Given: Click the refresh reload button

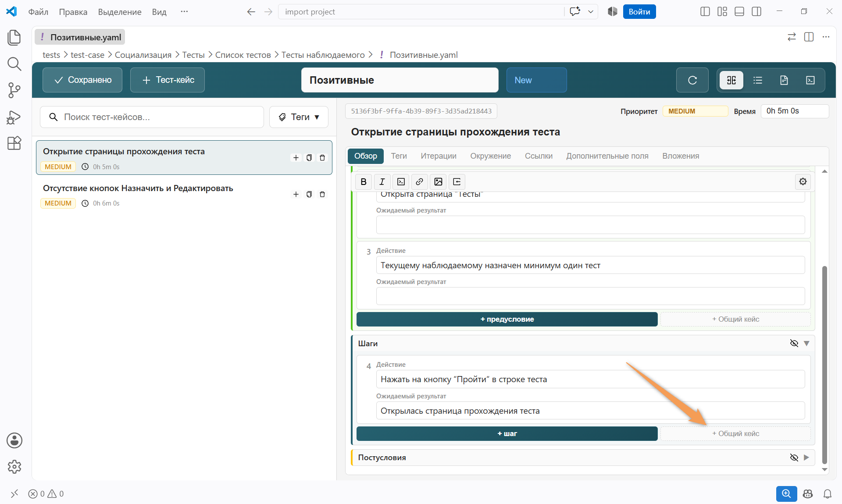Looking at the screenshot, I should click(692, 80).
